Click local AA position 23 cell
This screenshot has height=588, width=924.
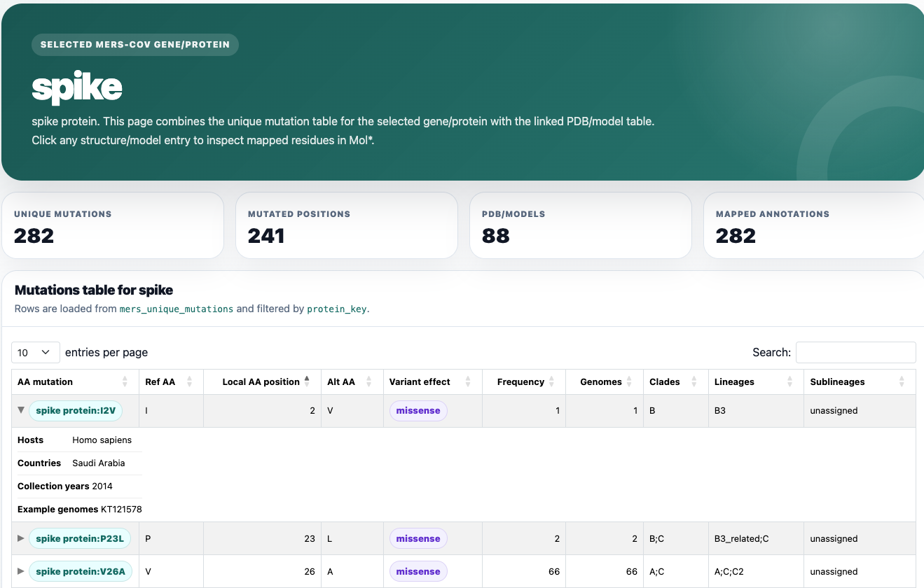[x=262, y=538]
